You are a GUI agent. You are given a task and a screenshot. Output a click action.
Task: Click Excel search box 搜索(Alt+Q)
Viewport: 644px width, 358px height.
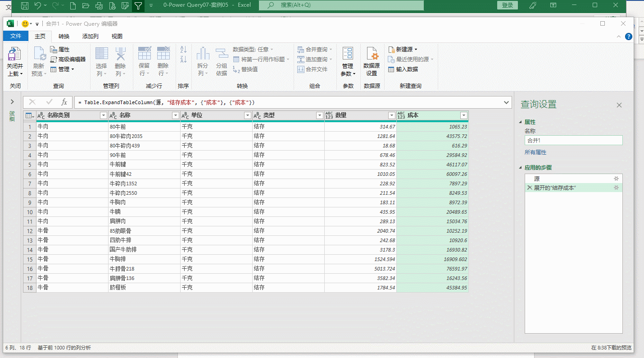click(341, 5)
